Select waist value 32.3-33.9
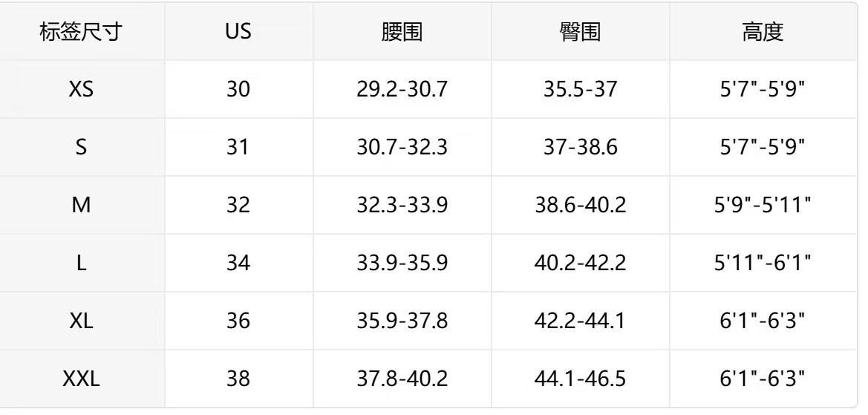Viewport: 868px width, 415px height. 402,205
